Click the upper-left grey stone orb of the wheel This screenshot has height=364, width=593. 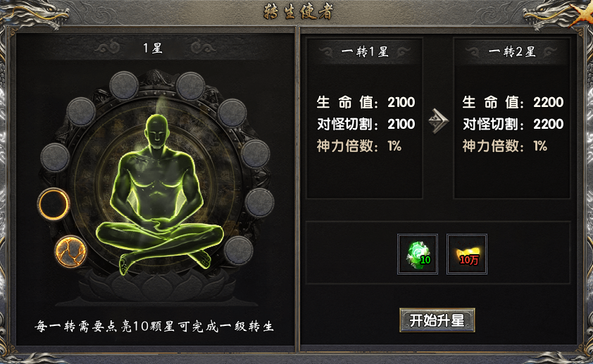coord(81,112)
